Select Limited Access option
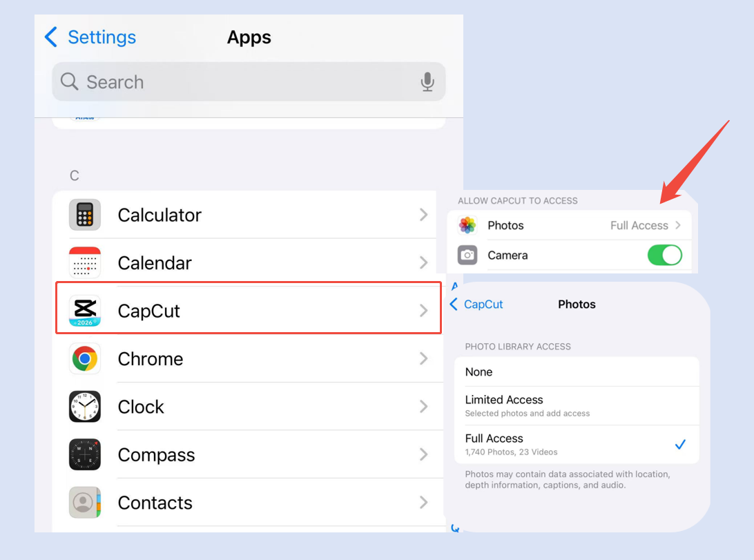754x560 pixels. 576,405
